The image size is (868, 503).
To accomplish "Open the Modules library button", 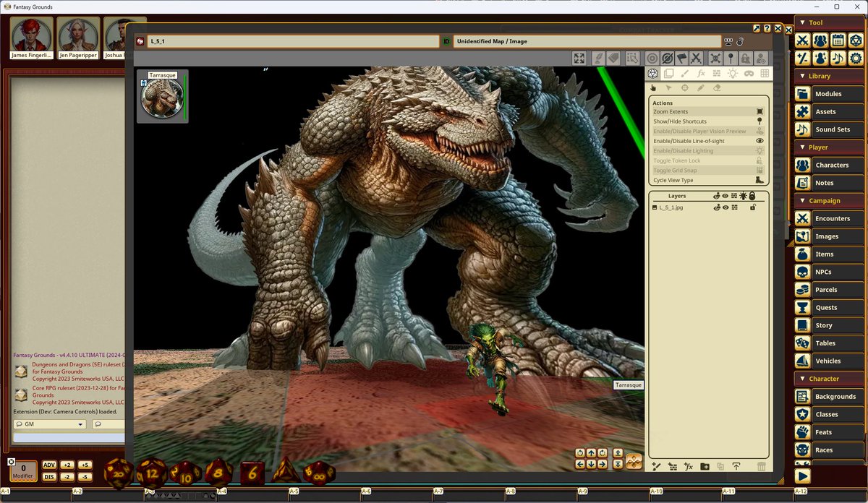I will 829,94.
